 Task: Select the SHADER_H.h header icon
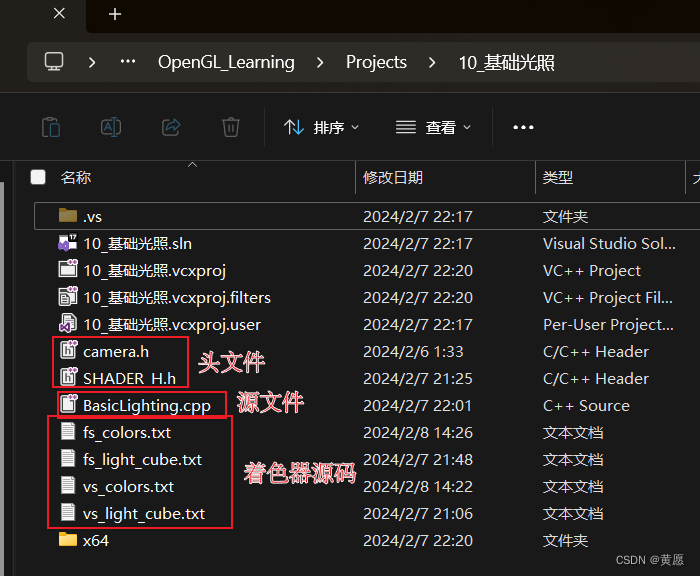point(69,377)
